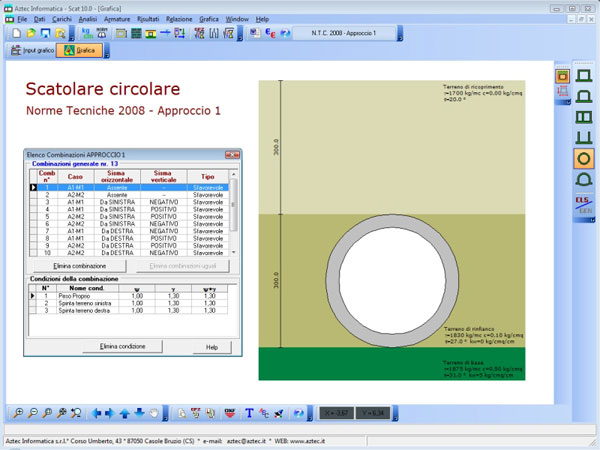Click the pan right blue arrow
600x450 pixels.
(110, 413)
